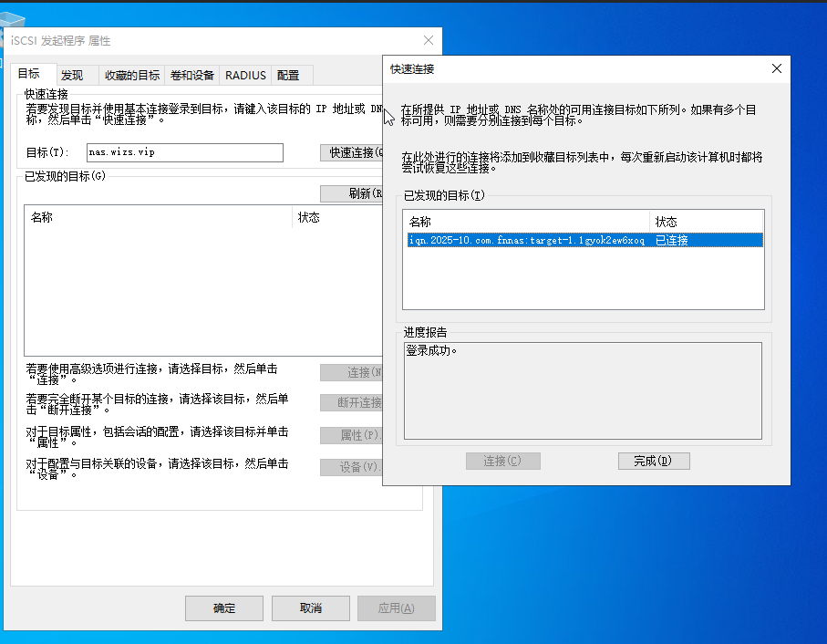Switch to the RADIUS tab
The image size is (827, 644).
tap(245, 75)
